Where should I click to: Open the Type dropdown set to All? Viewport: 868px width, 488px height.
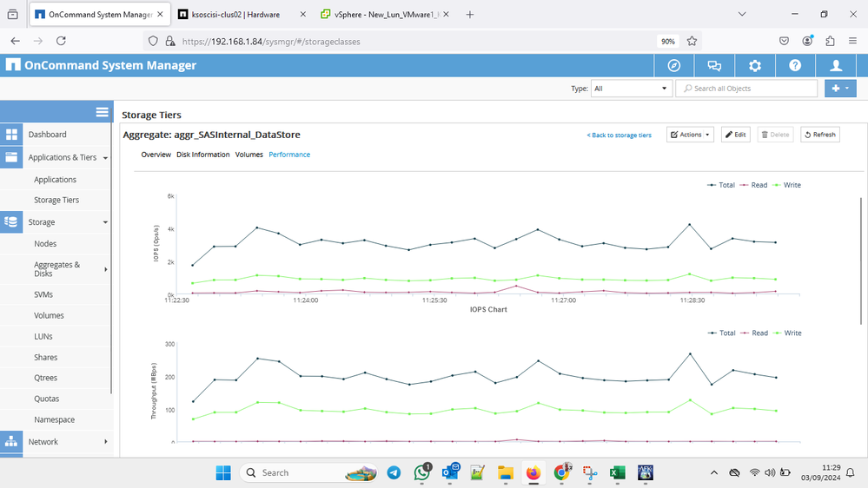[632, 89]
